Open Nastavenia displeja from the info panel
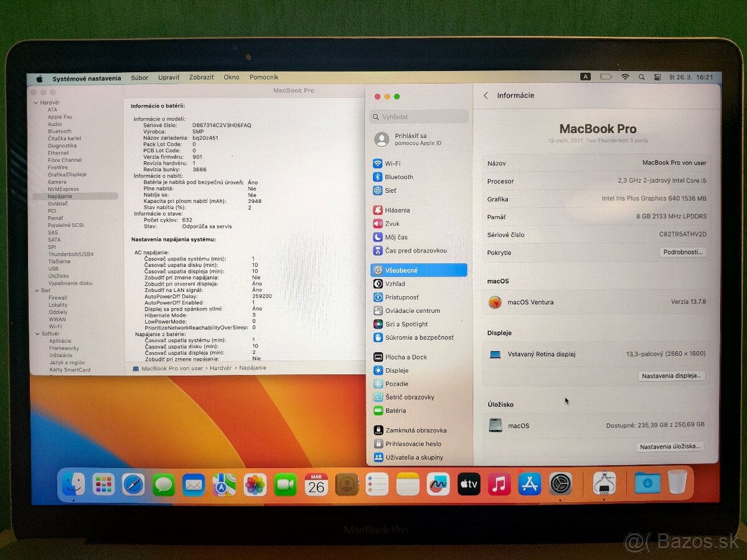 click(672, 376)
